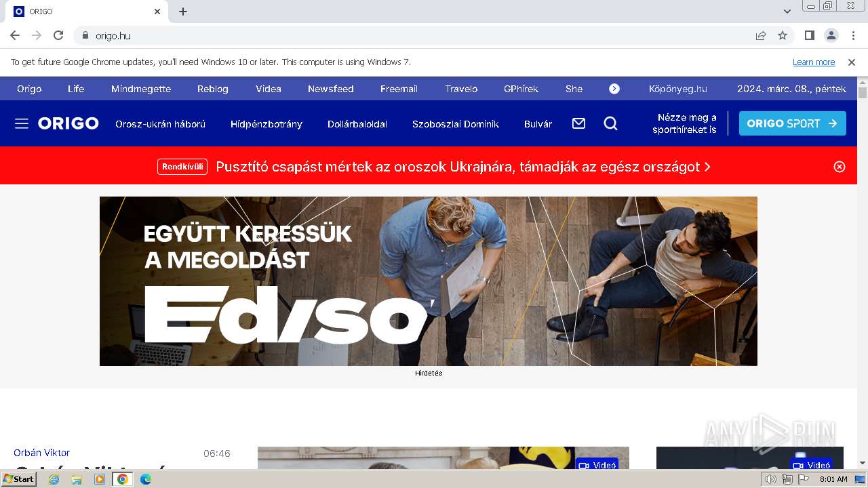Open the site search magnifier
Viewport: 868px width, 488px height.
[x=610, y=123]
